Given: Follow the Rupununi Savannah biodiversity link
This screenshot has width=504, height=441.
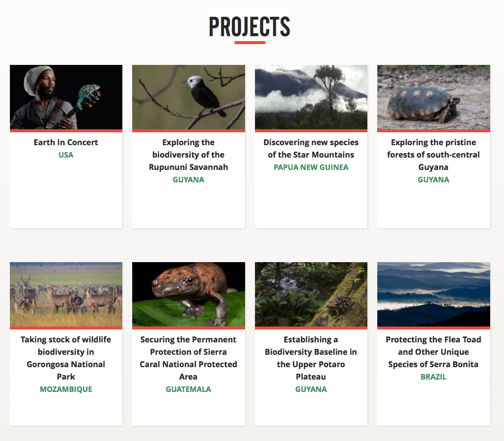Looking at the screenshot, I should [188, 155].
